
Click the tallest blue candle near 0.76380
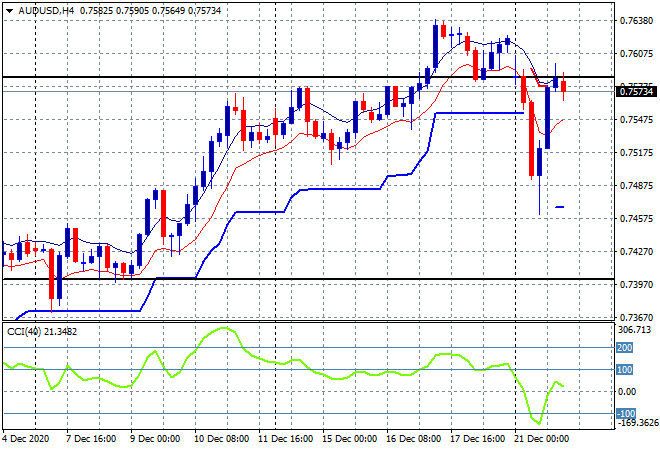tap(435, 45)
